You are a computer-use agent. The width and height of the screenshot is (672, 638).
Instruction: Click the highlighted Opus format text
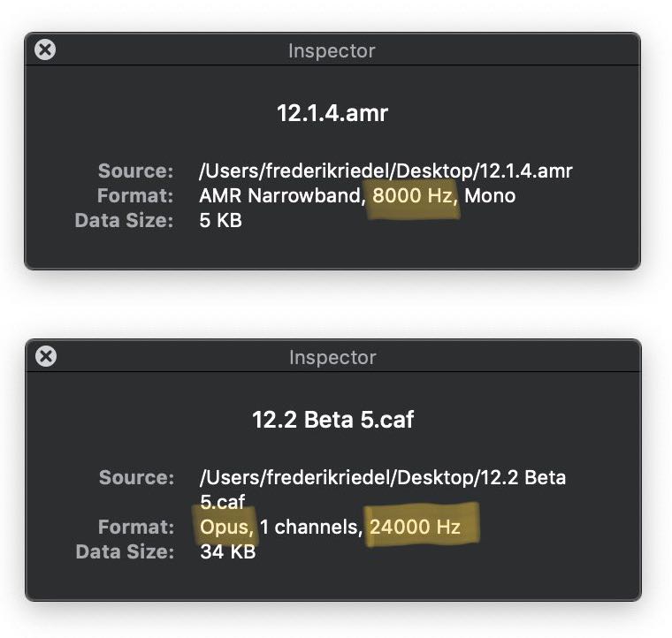pyautogui.click(x=226, y=528)
